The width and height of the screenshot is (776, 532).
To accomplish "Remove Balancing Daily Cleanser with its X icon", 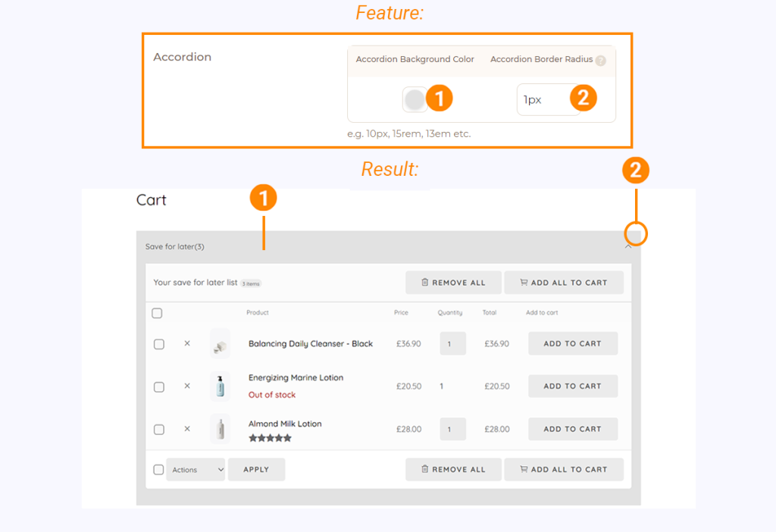I will click(187, 343).
